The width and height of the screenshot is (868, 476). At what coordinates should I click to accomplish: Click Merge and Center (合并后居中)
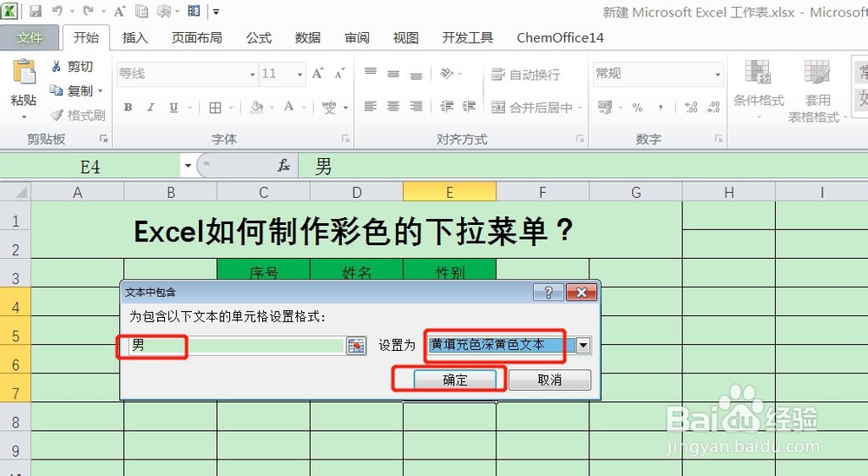click(532, 108)
